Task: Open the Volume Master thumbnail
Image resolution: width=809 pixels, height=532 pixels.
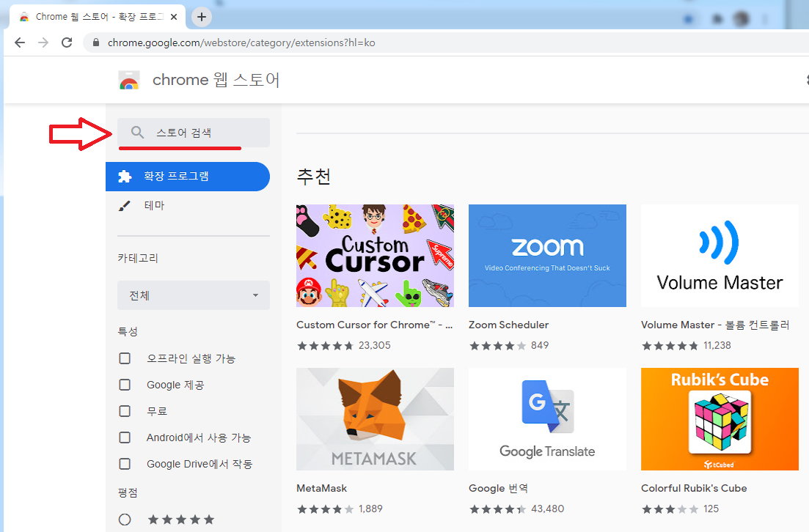Action: click(x=720, y=256)
